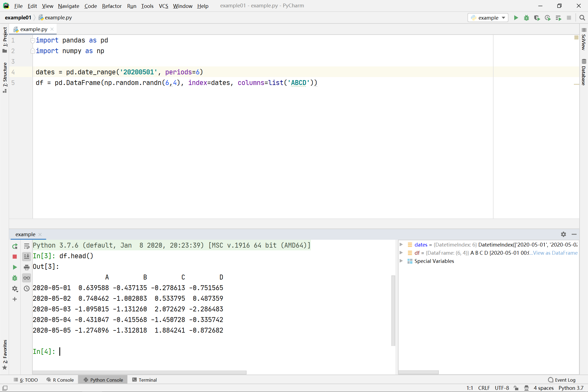The width and height of the screenshot is (588, 392).
Task: Start debugging with the bug icon in toolbar
Action: pyautogui.click(x=526, y=18)
